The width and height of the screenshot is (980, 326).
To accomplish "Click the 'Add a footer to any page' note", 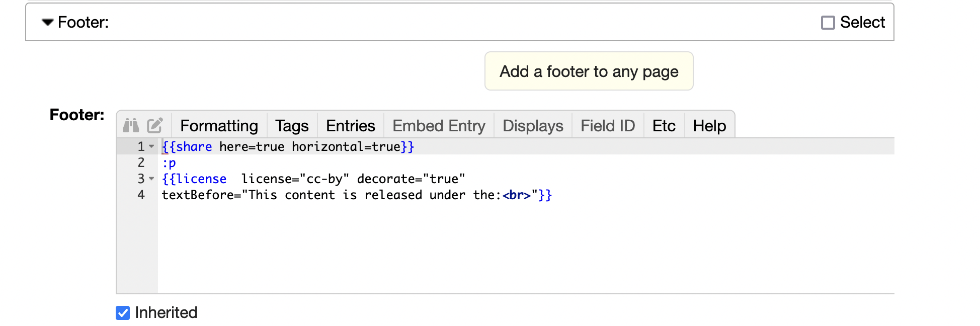I will [589, 71].
